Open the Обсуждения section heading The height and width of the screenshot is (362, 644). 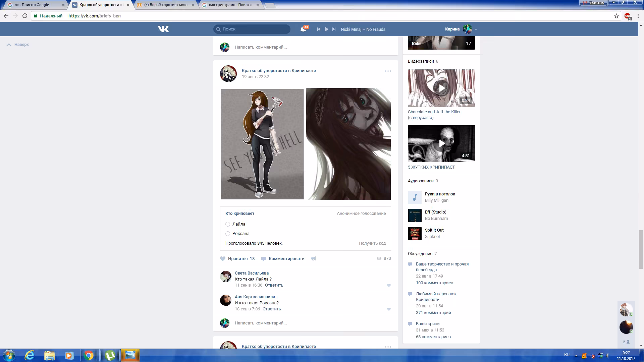coord(420,254)
